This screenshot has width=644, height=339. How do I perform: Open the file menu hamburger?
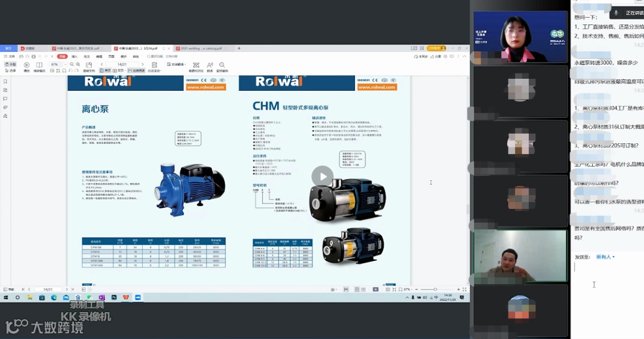coord(10,56)
